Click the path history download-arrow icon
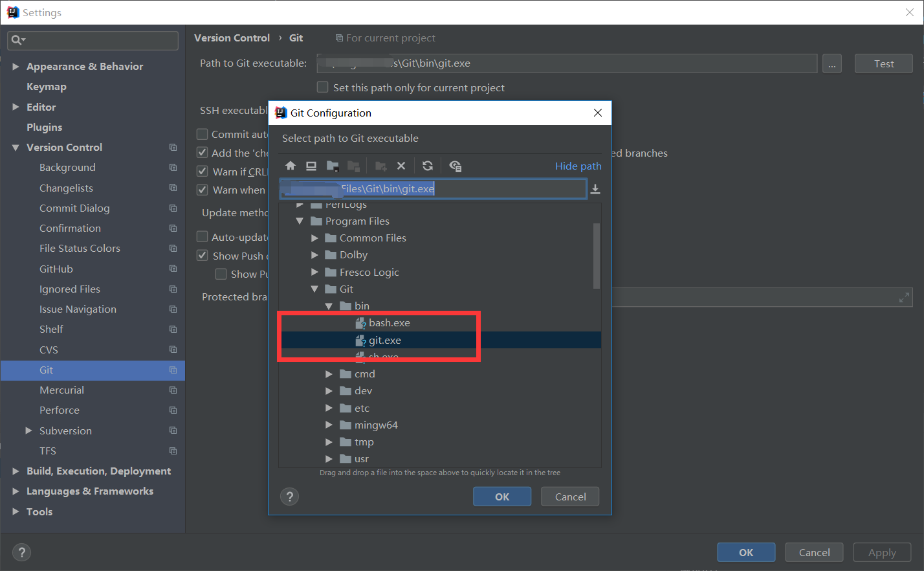The width and height of the screenshot is (924, 571). click(595, 189)
